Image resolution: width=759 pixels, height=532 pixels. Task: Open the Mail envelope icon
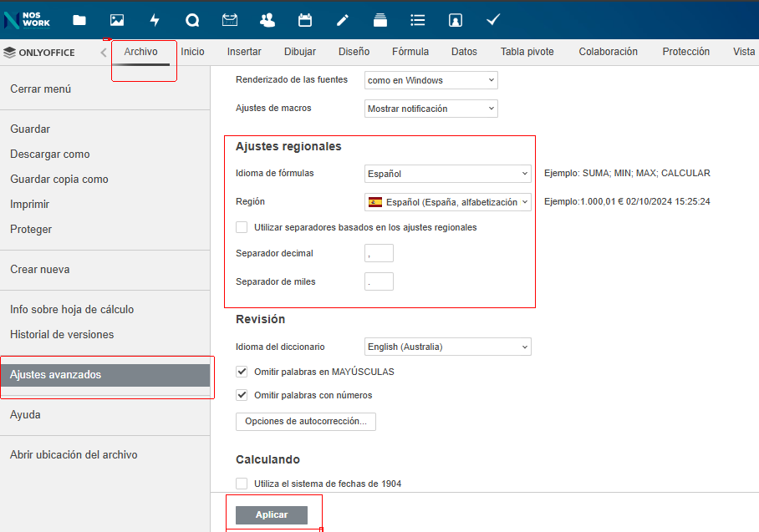pyautogui.click(x=229, y=20)
